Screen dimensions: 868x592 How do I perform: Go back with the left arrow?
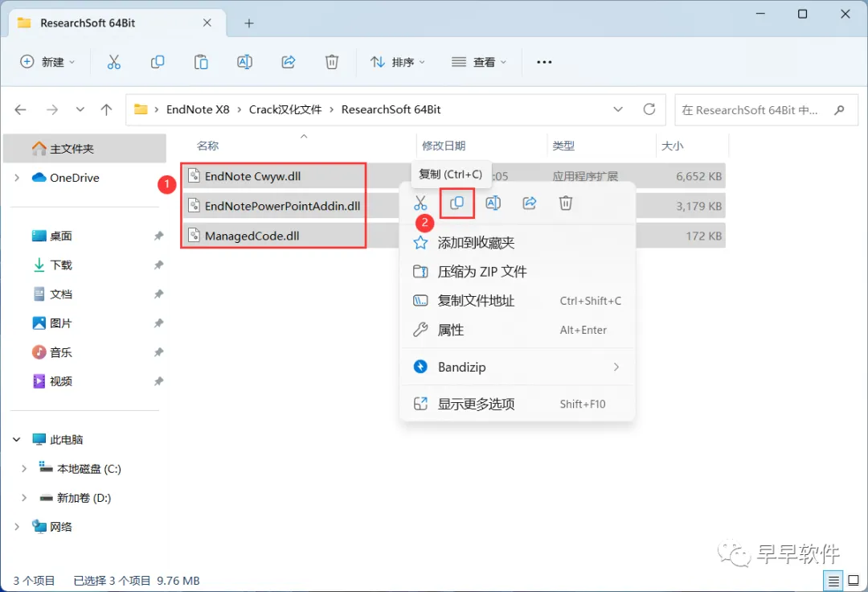[x=20, y=109]
